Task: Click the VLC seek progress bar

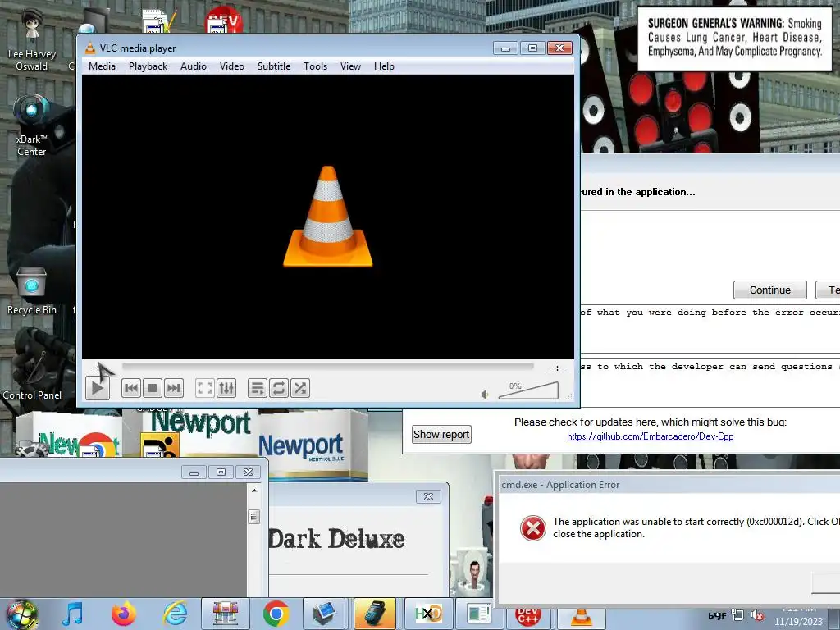Action: pyautogui.click(x=328, y=367)
